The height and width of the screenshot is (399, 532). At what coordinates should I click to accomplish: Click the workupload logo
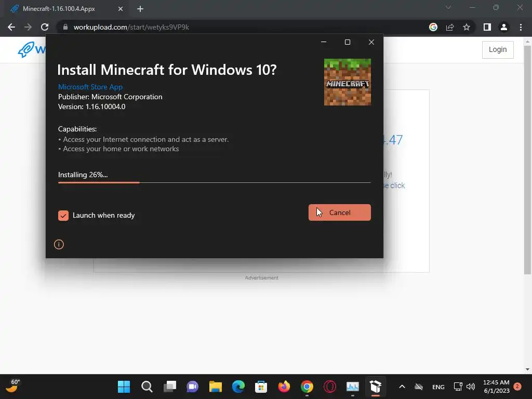pyautogui.click(x=31, y=50)
